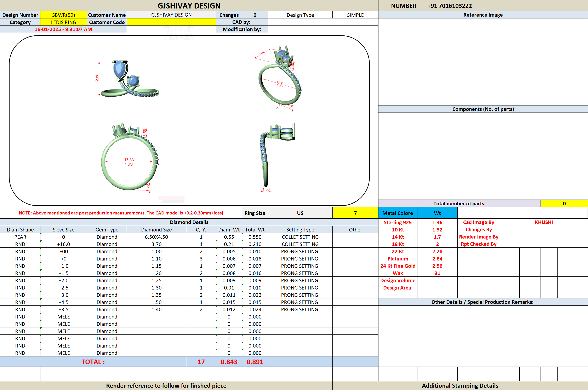Click the Design Volume label
588x390 pixels.
click(x=398, y=280)
